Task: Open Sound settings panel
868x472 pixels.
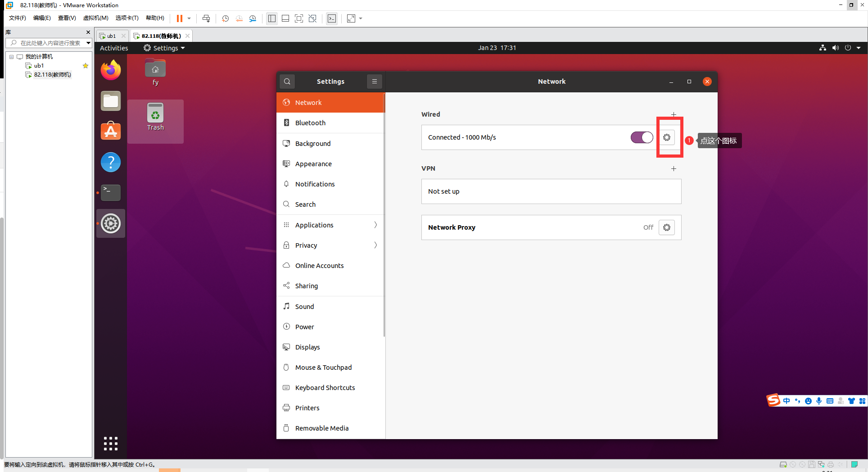Action: coord(330,307)
